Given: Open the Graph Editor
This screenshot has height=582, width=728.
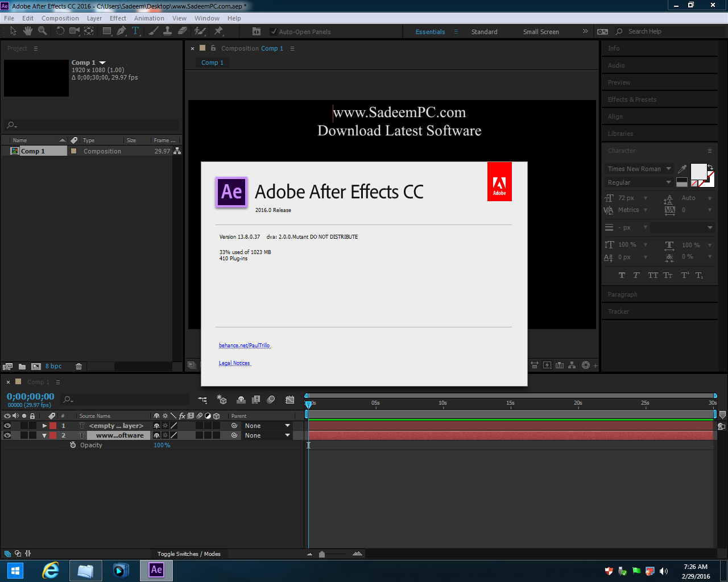Looking at the screenshot, I should (290, 400).
